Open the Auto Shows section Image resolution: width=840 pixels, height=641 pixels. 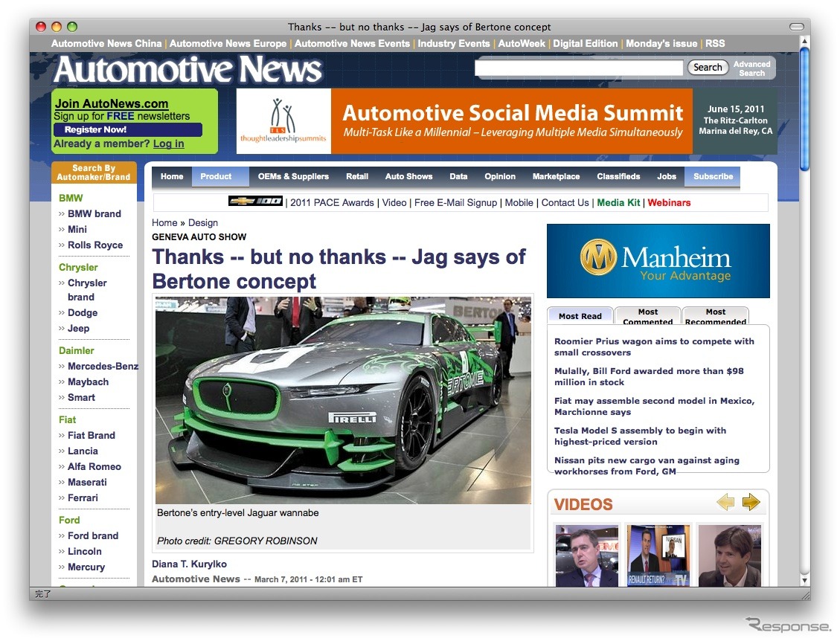(x=408, y=177)
